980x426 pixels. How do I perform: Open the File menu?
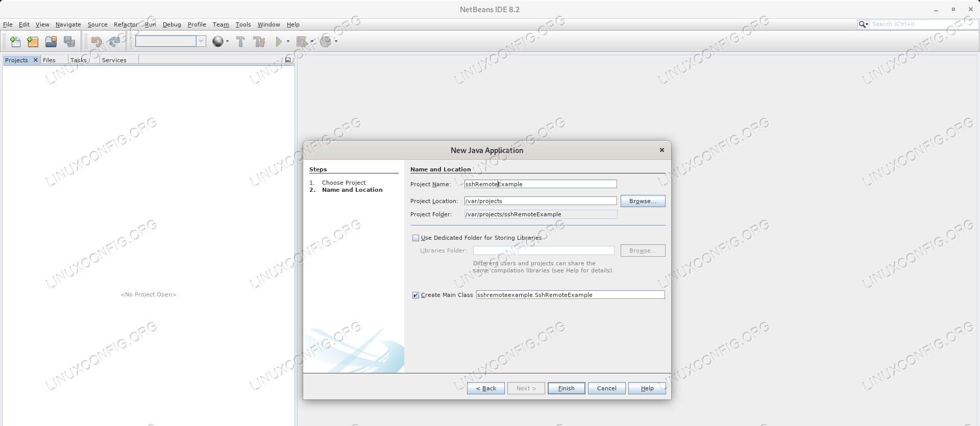pos(8,24)
